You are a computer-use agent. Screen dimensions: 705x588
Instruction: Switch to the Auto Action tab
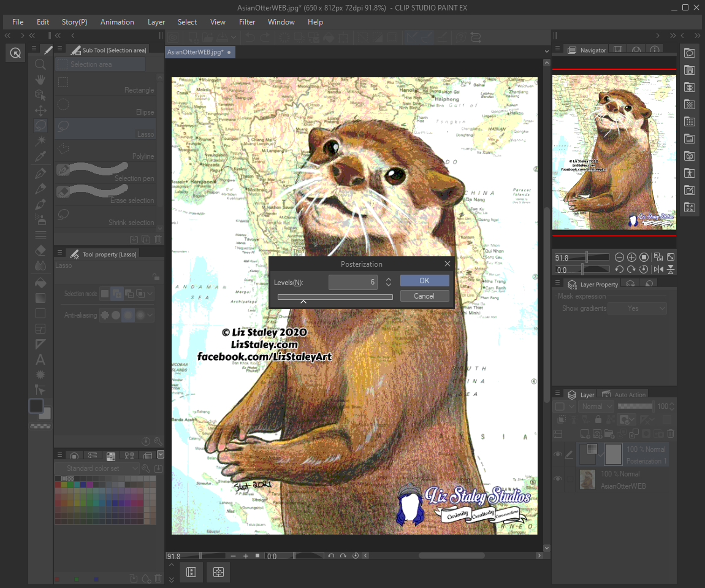630,395
